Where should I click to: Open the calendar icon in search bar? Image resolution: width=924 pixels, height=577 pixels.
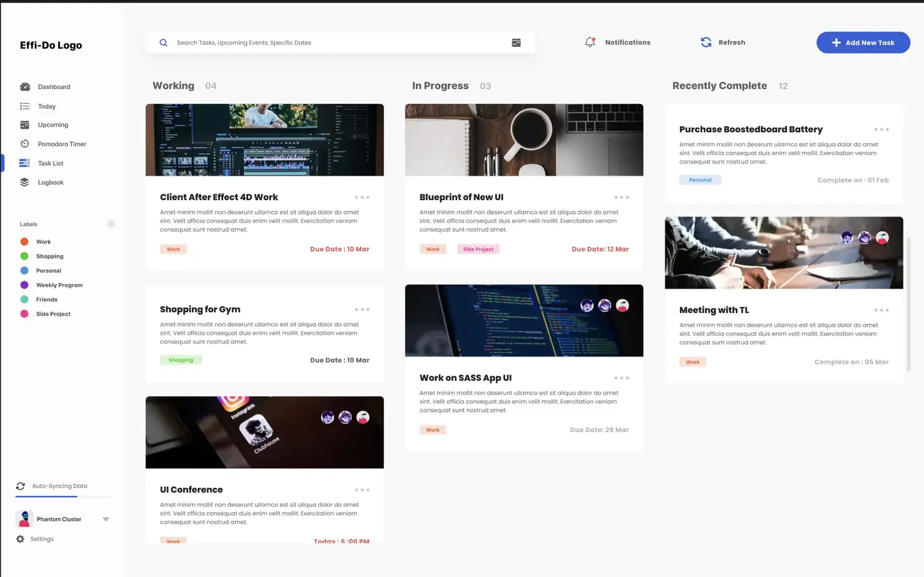[x=516, y=43]
